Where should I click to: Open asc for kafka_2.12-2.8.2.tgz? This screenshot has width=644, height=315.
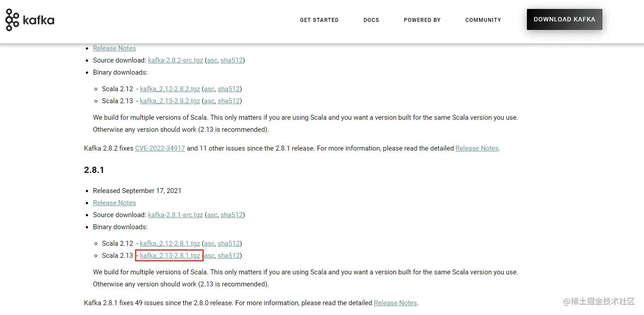point(209,89)
